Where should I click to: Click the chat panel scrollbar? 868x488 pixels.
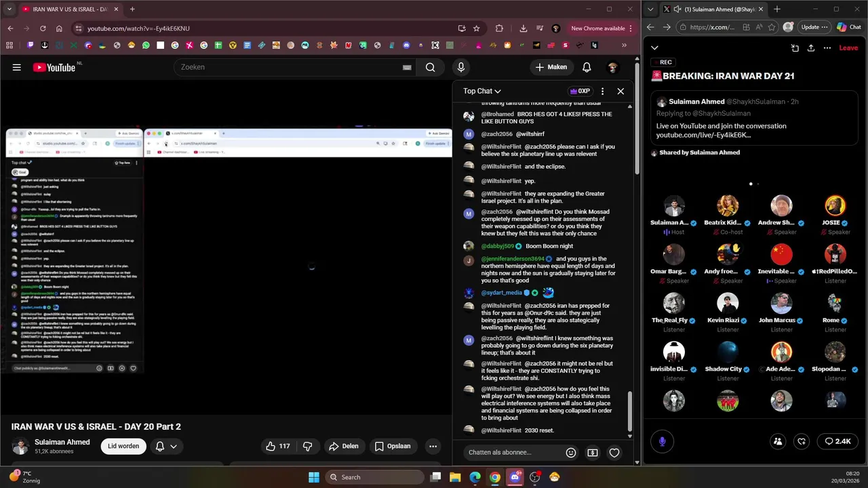point(630,412)
